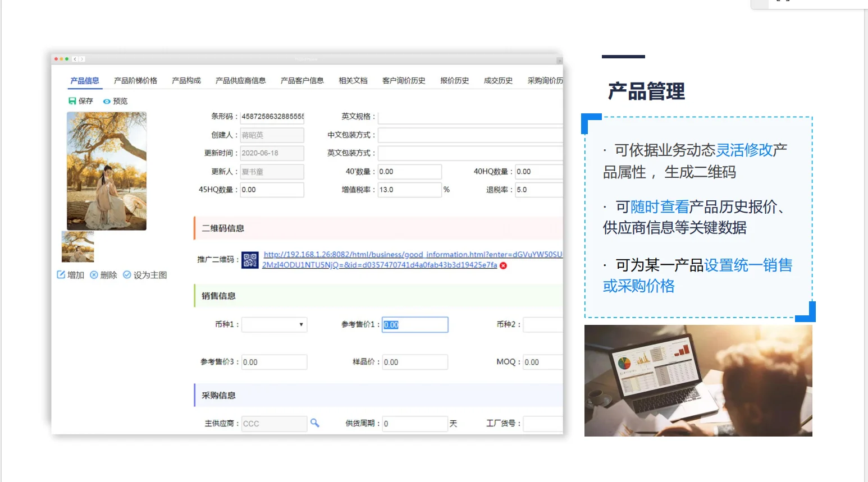Click the 主供应商 field showing CCC

coord(274,423)
